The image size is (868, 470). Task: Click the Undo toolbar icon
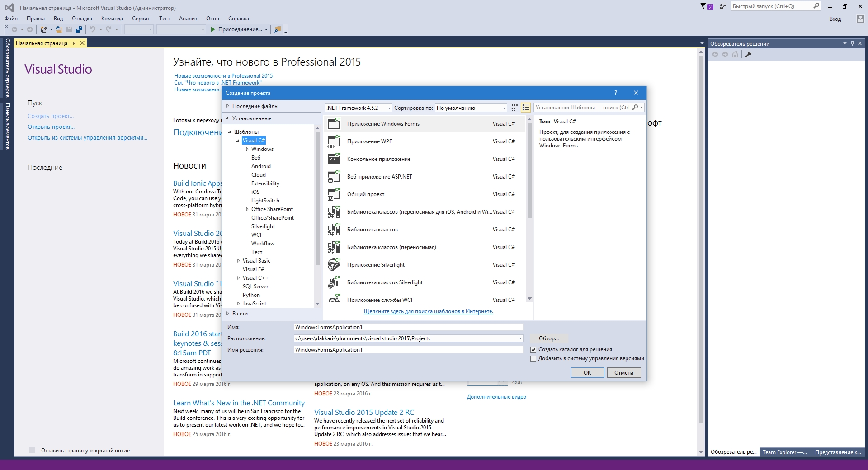coord(93,29)
